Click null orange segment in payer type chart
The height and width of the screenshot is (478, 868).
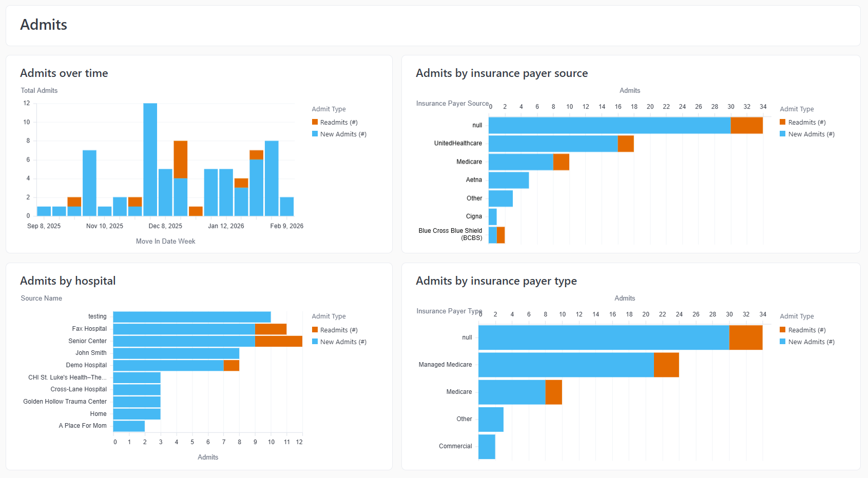pyautogui.click(x=746, y=337)
